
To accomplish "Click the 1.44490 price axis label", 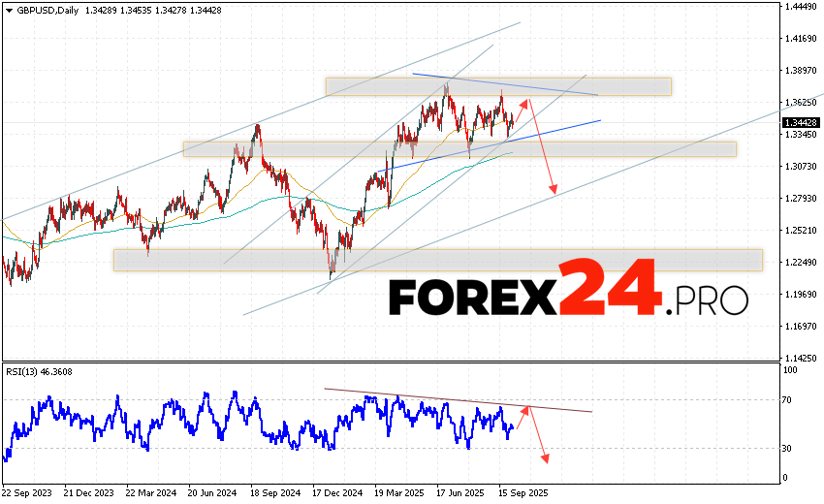I will (x=802, y=7).
